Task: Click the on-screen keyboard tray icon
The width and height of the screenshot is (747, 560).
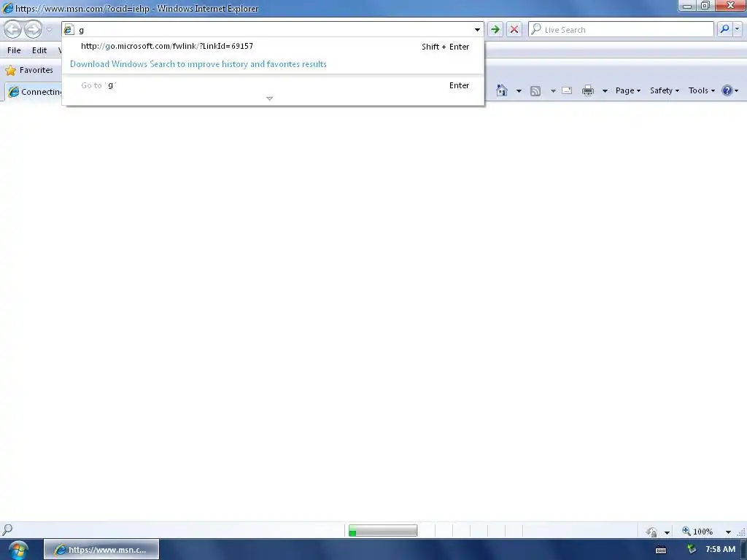Action: pos(661,550)
